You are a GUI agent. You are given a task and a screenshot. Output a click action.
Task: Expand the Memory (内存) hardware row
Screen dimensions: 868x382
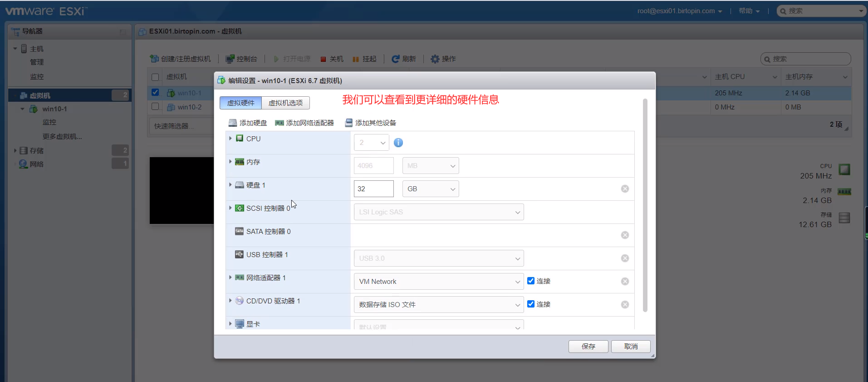pyautogui.click(x=230, y=162)
